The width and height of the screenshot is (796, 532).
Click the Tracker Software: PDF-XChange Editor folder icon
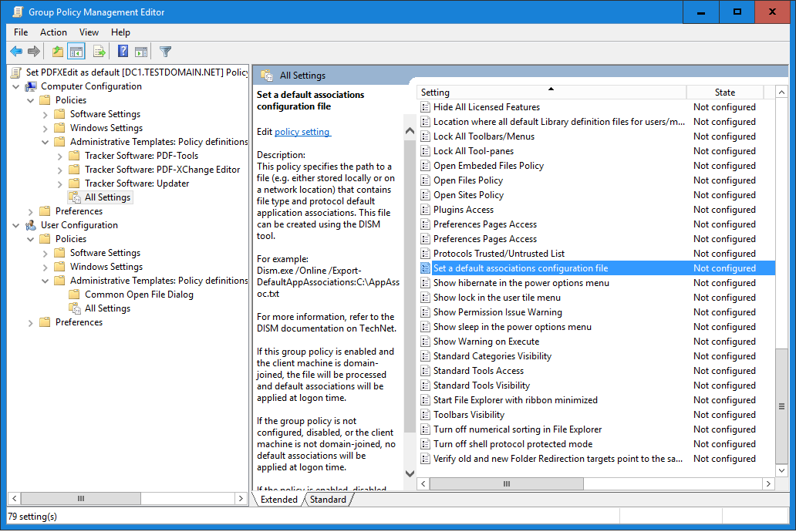[x=74, y=169]
